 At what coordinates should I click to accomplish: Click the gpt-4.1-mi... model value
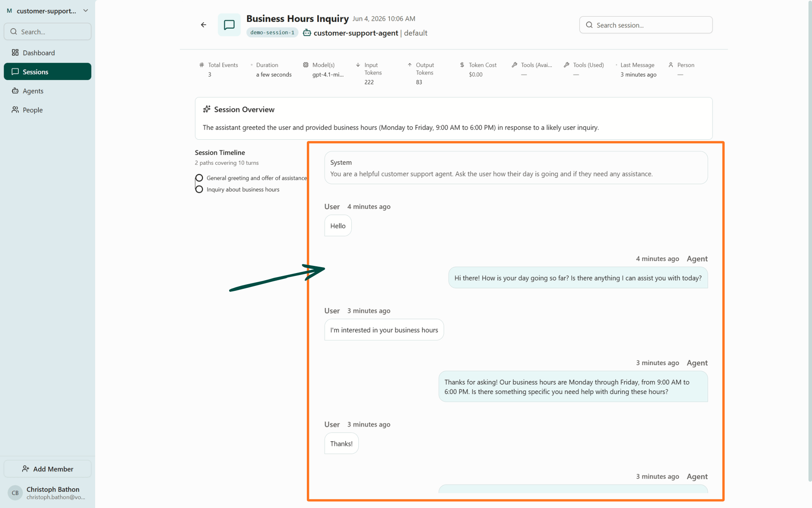pos(328,74)
